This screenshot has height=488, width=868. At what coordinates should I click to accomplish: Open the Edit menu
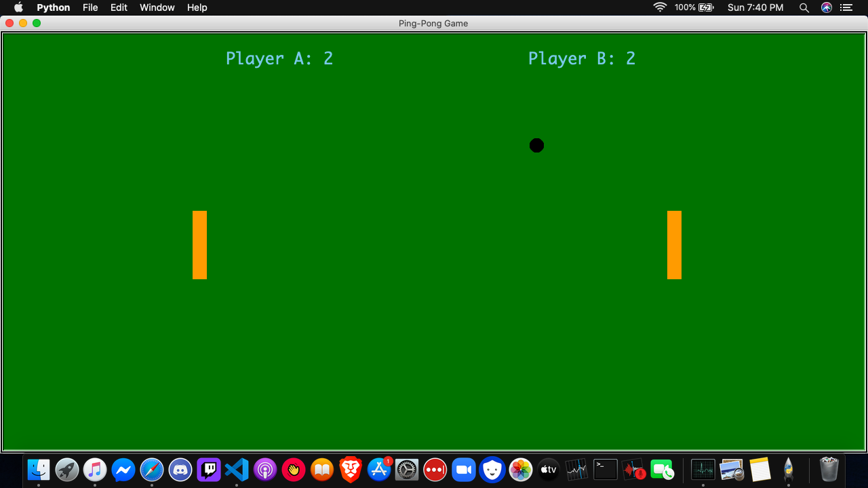pyautogui.click(x=119, y=7)
